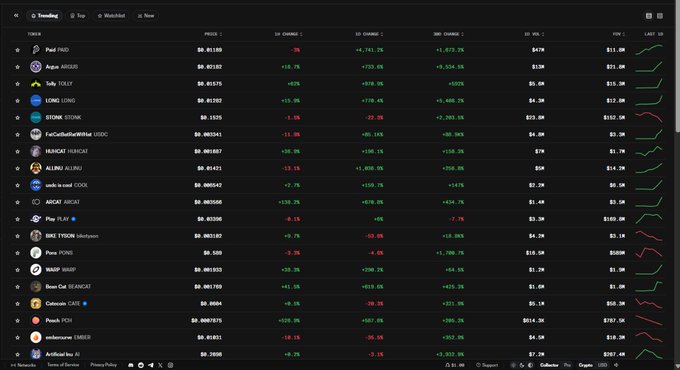Viewport: 680px width, 370px height.
Task: Click the ARCAT token logo
Action: coord(36,202)
